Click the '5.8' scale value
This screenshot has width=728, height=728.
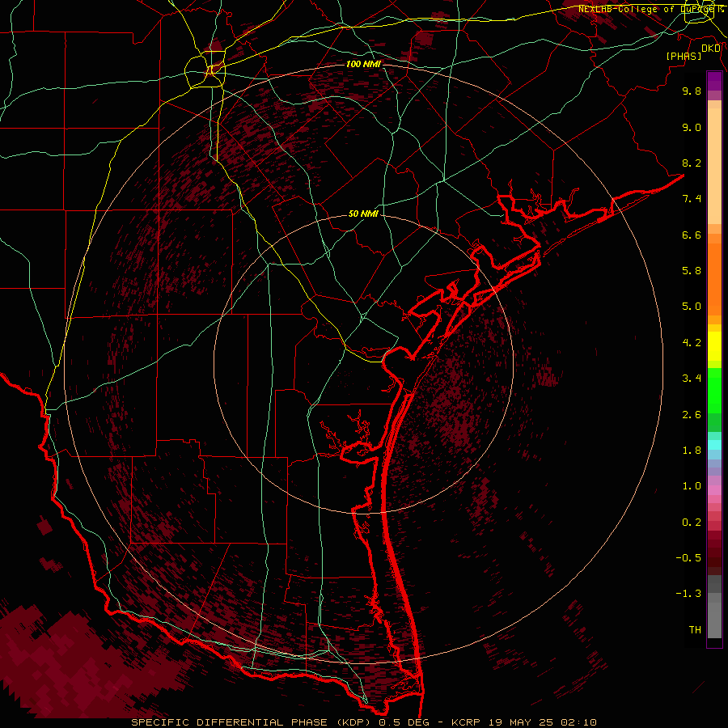pos(692,271)
